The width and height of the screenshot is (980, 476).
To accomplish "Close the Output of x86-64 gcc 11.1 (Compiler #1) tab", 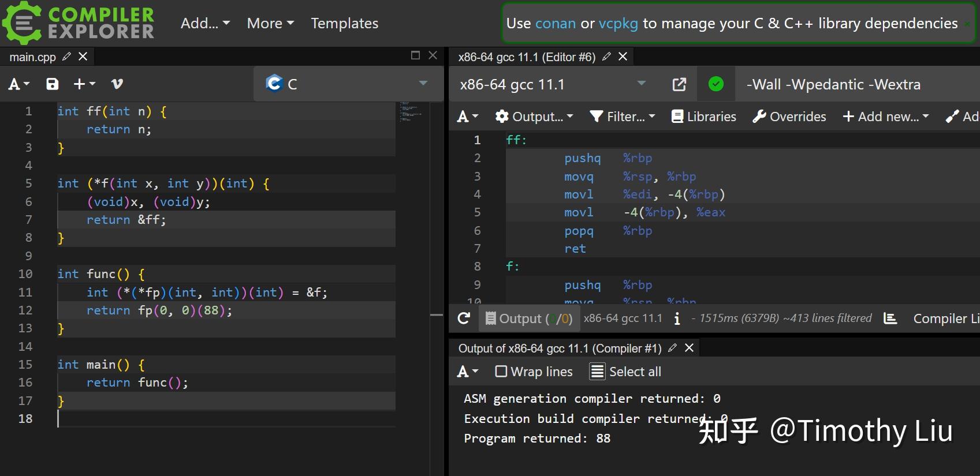I will coord(689,348).
